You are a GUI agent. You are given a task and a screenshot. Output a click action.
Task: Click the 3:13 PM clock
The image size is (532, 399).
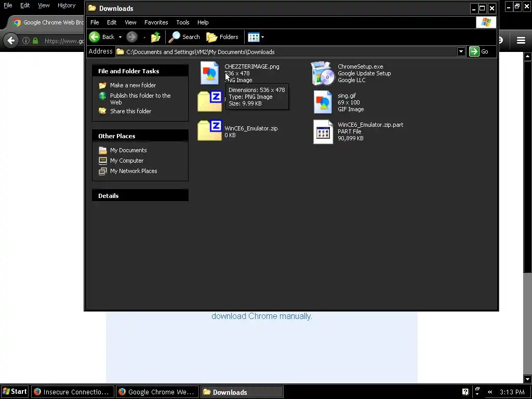coord(512,392)
